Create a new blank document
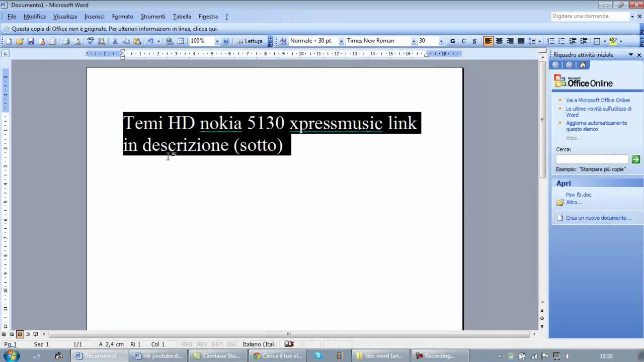 click(x=9, y=41)
